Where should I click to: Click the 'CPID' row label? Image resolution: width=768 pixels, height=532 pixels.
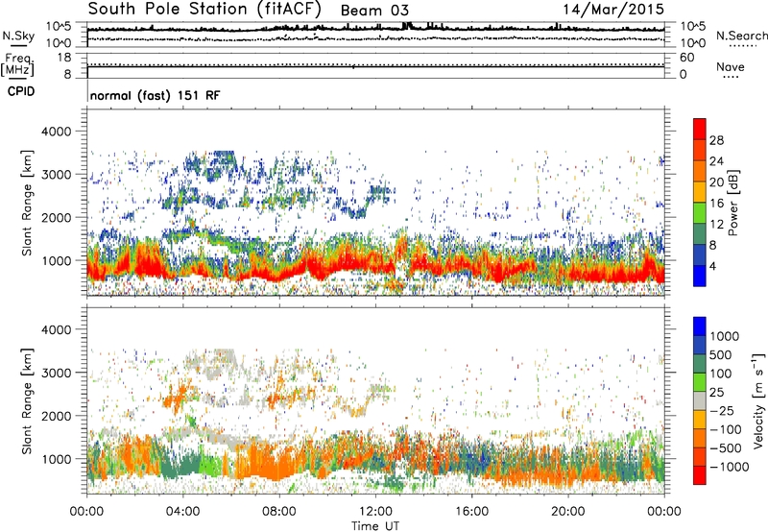[x=21, y=91]
